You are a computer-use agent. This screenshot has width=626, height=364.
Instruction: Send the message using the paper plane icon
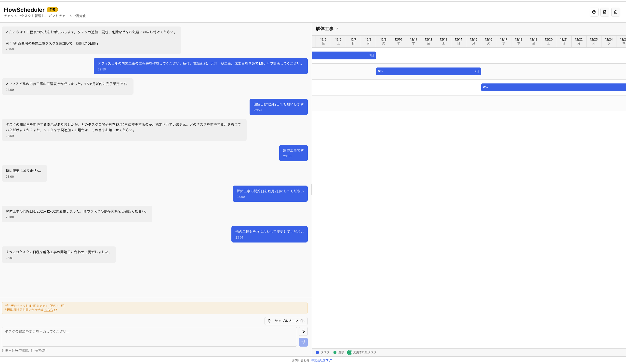click(x=303, y=342)
